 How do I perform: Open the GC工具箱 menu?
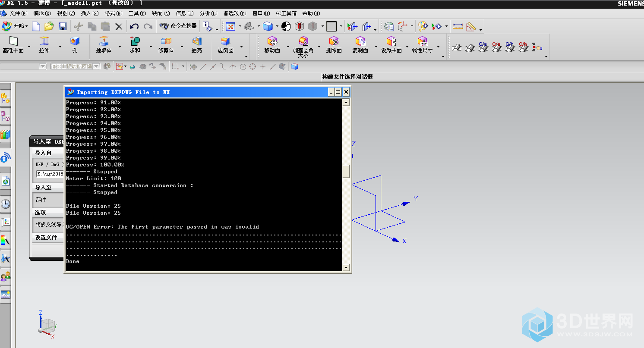coord(286,13)
